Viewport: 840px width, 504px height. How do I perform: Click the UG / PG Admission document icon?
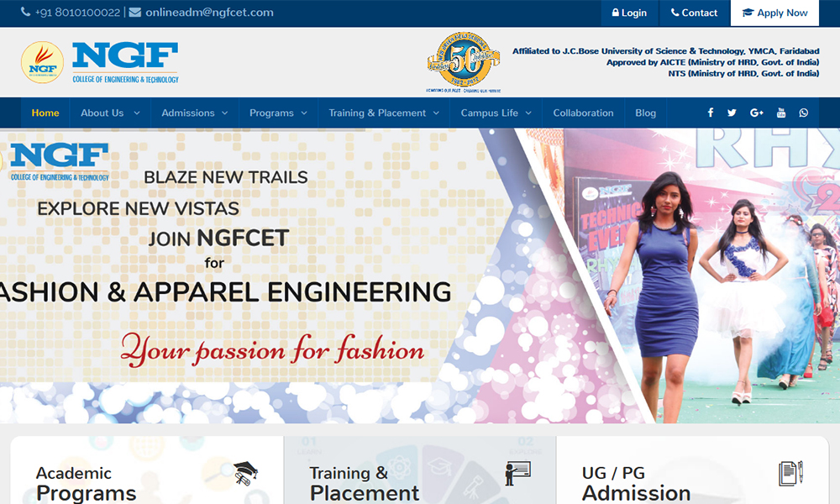click(x=790, y=473)
